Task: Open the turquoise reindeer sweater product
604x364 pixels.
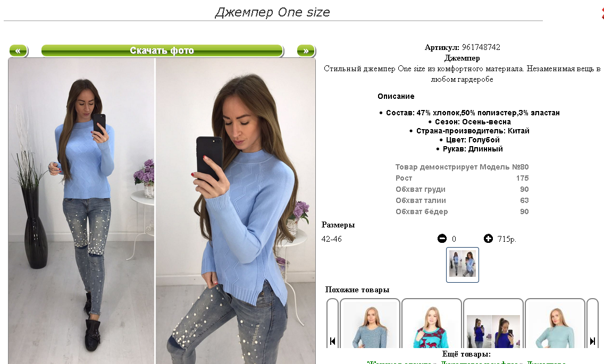Action: [431, 324]
